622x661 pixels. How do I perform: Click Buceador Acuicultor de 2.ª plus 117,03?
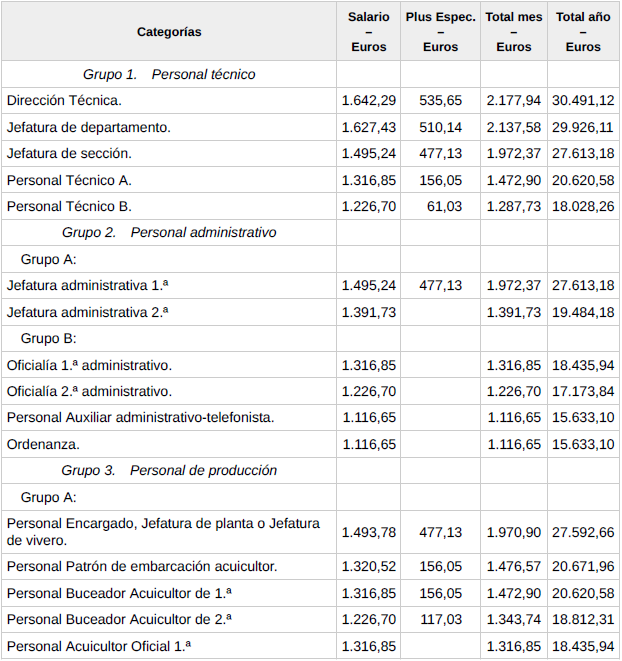pyautogui.click(x=441, y=620)
